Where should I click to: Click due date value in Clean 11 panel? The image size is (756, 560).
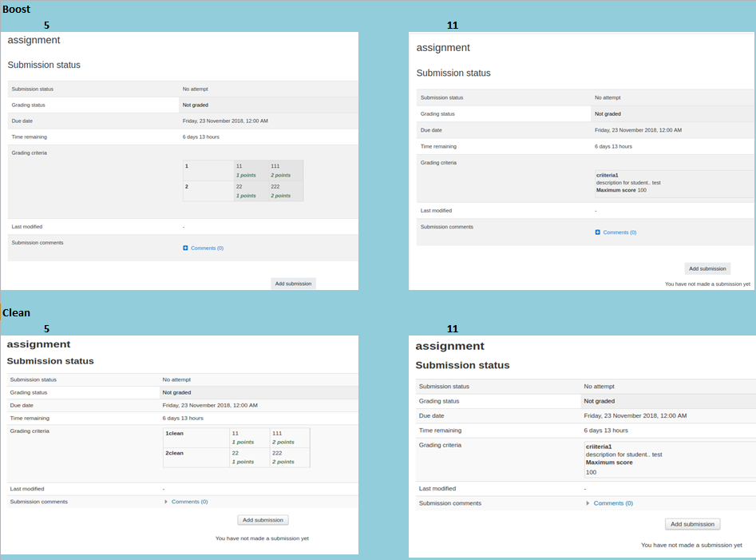pos(635,415)
